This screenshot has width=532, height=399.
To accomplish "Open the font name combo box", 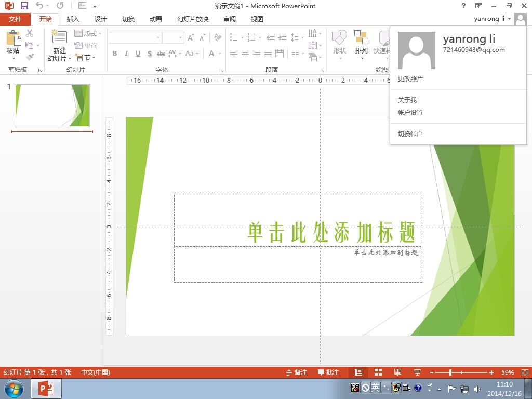I will click(x=136, y=37).
